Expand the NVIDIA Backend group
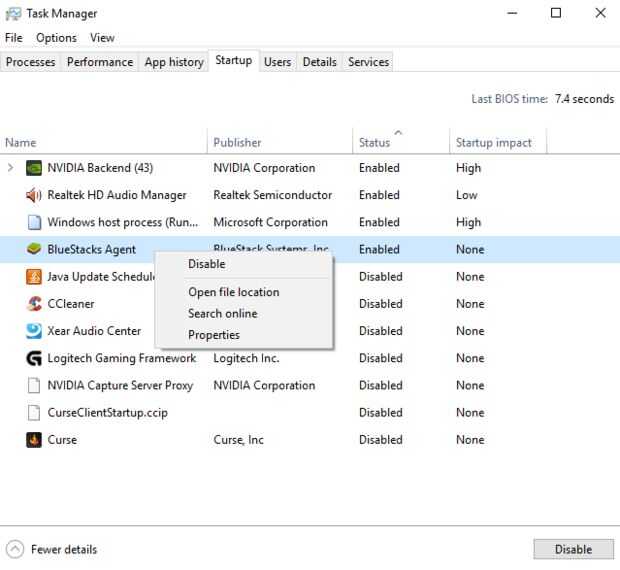Image resolution: width=620 pixels, height=570 pixels. 11,168
